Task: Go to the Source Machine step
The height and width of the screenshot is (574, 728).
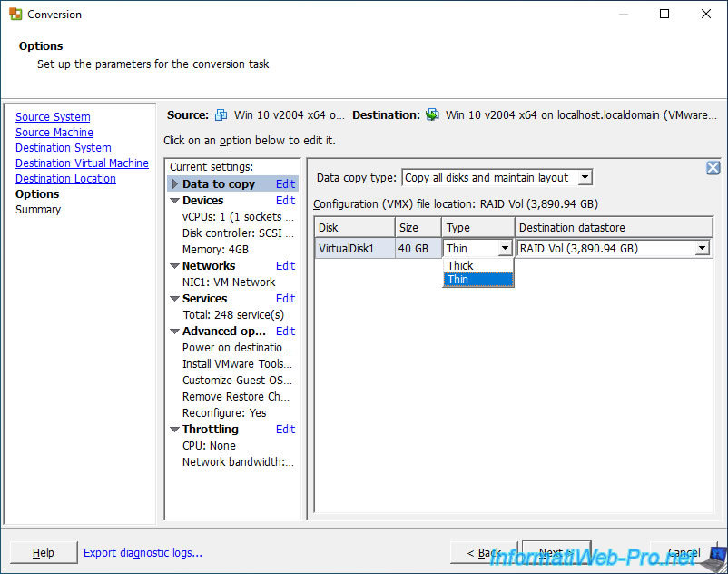Action: click(54, 133)
